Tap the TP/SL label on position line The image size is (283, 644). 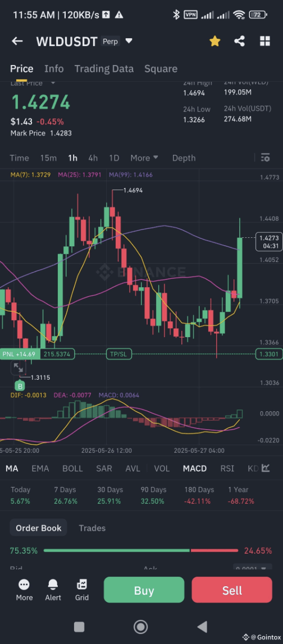(x=118, y=354)
